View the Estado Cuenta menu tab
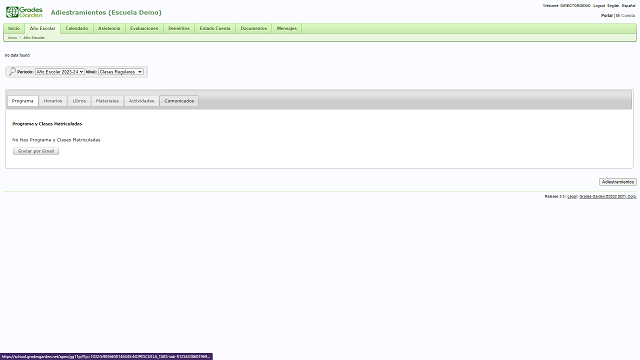Viewport: 640px width, 360px height. point(215,29)
